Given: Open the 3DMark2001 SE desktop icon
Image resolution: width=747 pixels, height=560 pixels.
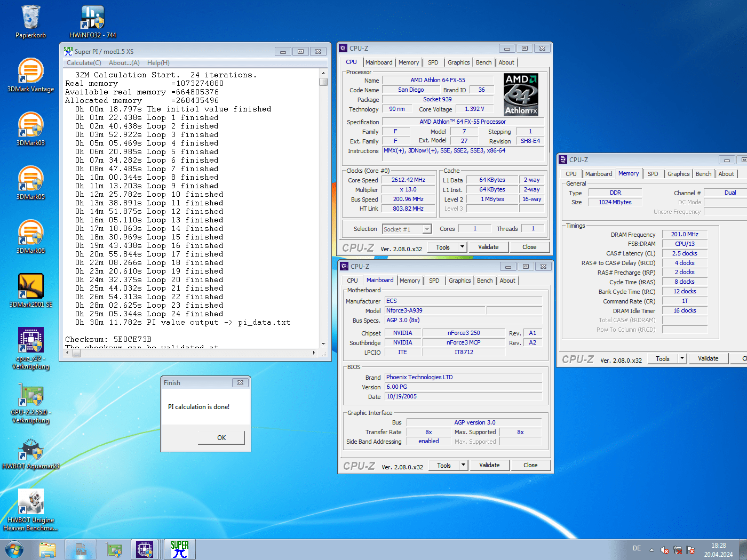Looking at the screenshot, I should pos(30,291).
